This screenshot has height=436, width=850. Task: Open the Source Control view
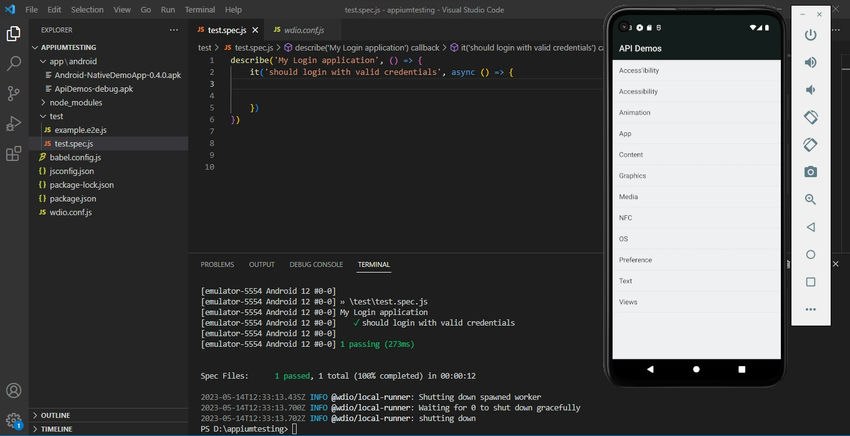click(x=14, y=93)
